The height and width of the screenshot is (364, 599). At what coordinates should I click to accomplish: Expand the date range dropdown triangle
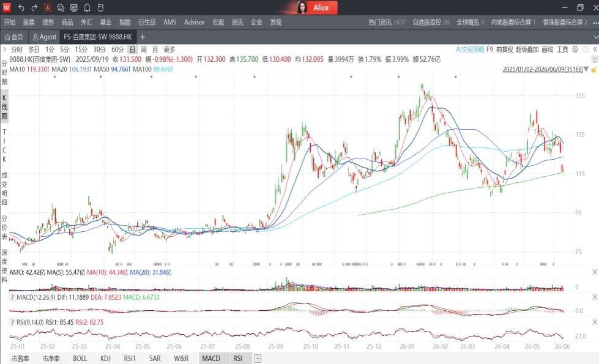click(x=586, y=69)
